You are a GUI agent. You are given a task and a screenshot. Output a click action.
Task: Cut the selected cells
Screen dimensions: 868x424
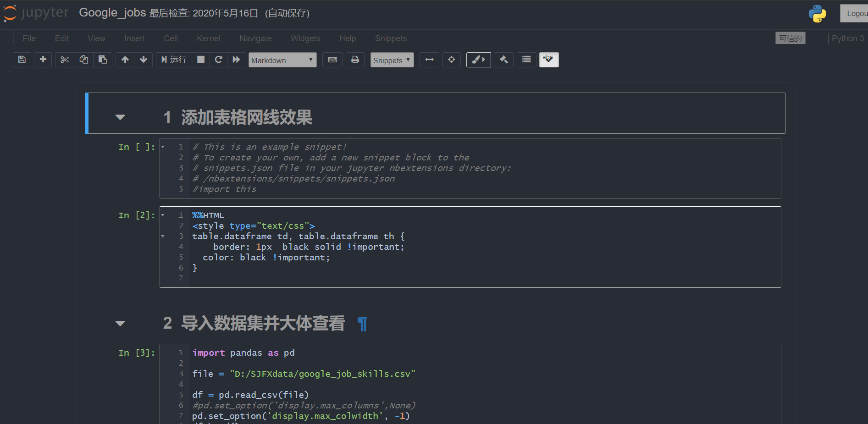click(x=64, y=60)
